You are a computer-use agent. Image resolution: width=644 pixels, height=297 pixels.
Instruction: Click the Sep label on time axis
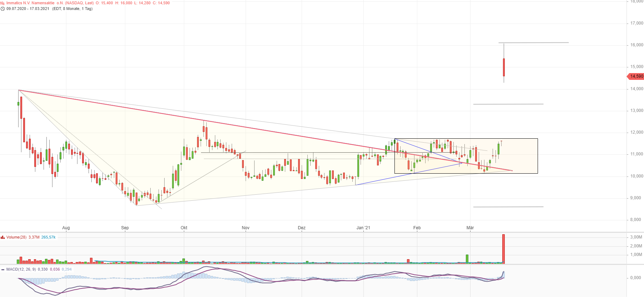(x=125, y=228)
